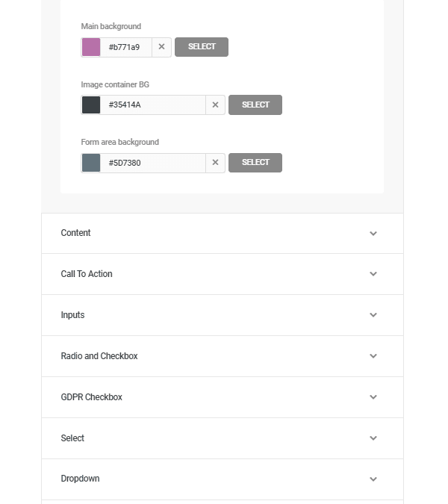This screenshot has height=504, width=448.
Task: Click the Content section chevron arrow
Action: [x=373, y=234]
